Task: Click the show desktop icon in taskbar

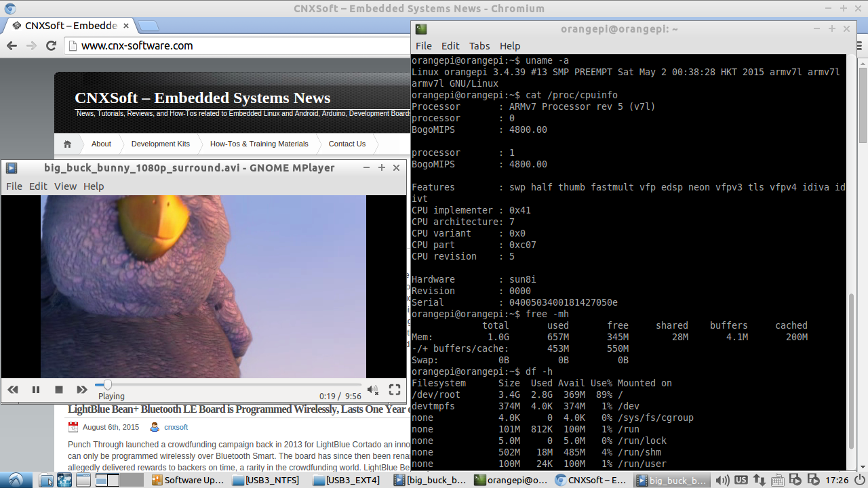Action: (x=83, y=481)
